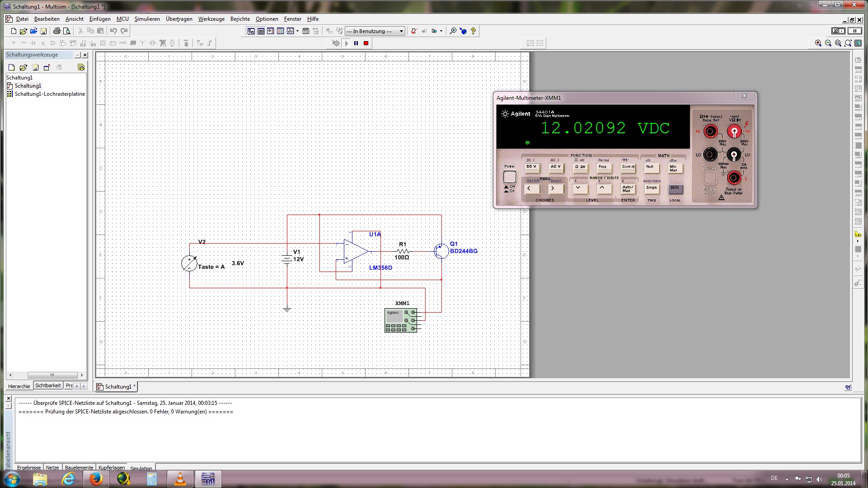The width and height of the screenshot is (868, 488).
Task: Open the spreadsheet view icon in the toolbar
Action: tap(261, 31)
